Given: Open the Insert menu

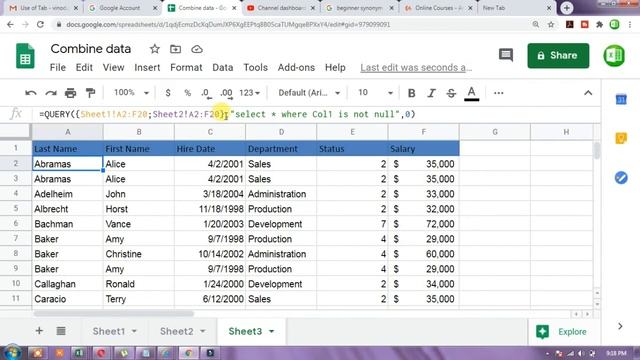Looking at the screenshot, I should click(147, 68).
